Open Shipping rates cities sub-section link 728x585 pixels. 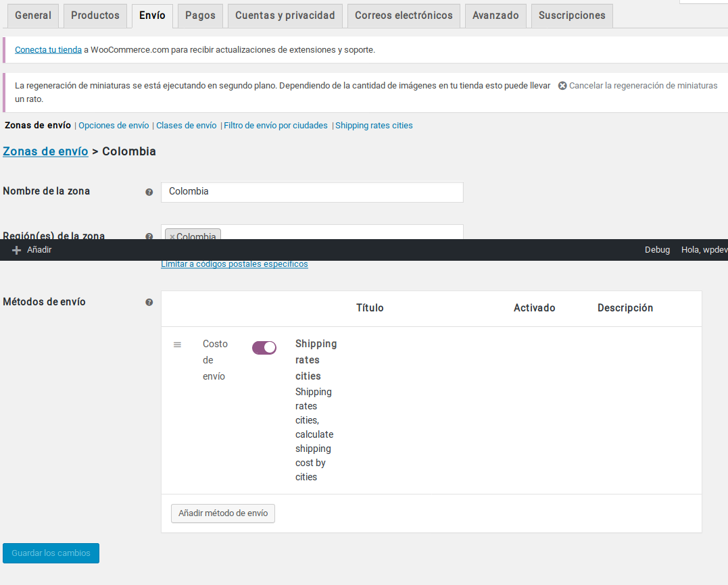pos(374,126)
